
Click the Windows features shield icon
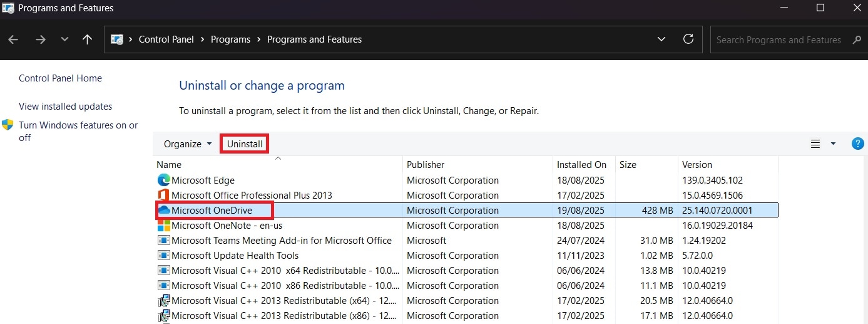pos(8,125)
